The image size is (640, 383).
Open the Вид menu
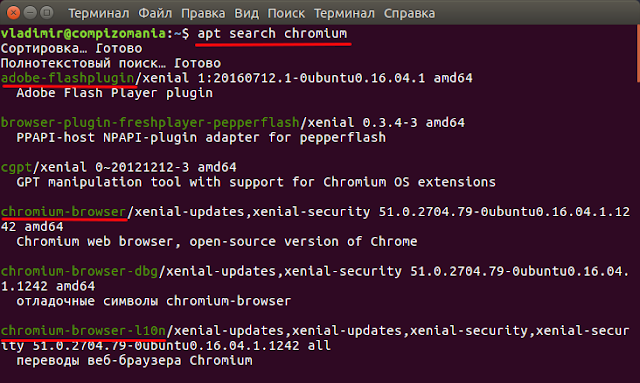point(247,13)
